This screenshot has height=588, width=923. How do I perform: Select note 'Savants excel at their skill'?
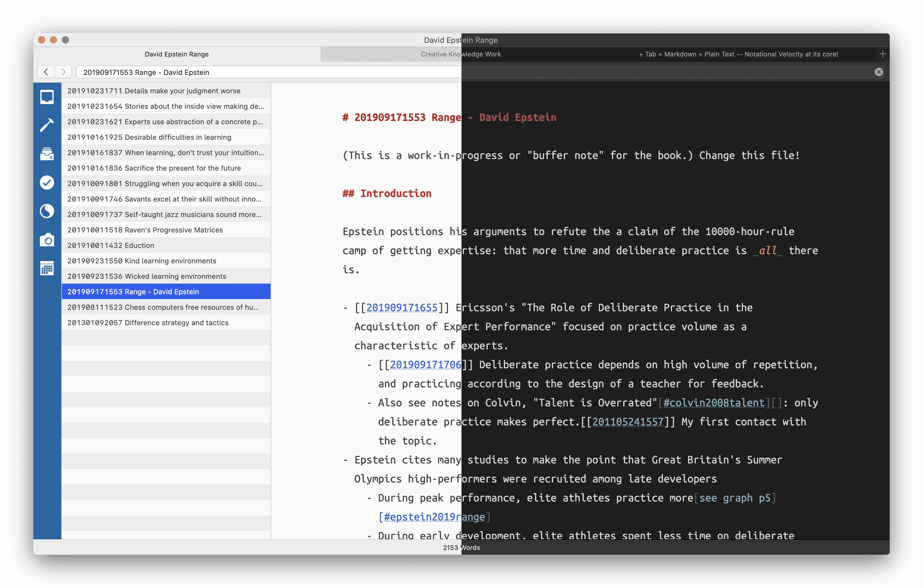pos(166,199)
